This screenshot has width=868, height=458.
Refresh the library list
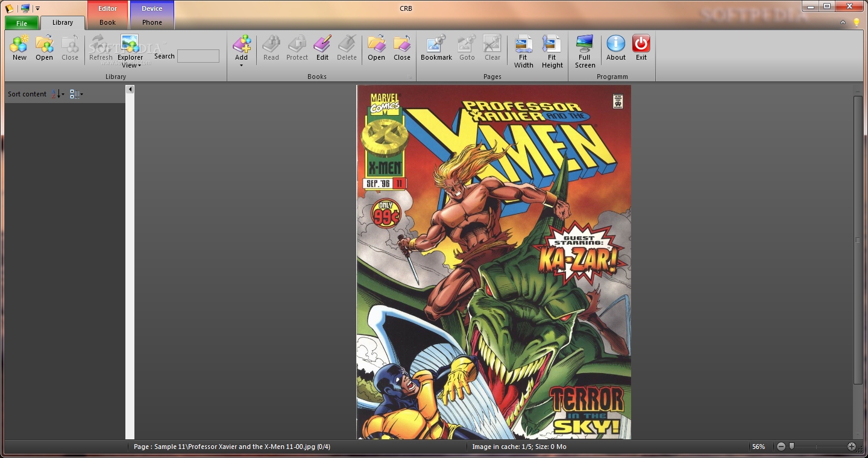(x=101, y=48)
